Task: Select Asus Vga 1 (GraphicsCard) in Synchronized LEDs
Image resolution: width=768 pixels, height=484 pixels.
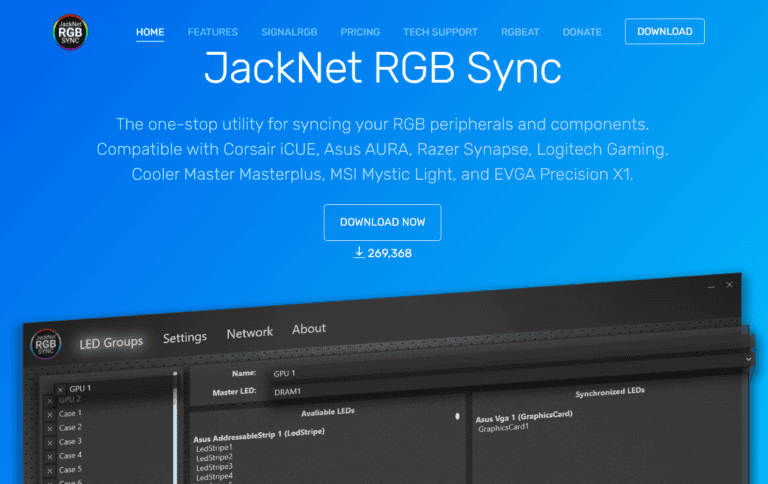Action: (x=524, y=417)
